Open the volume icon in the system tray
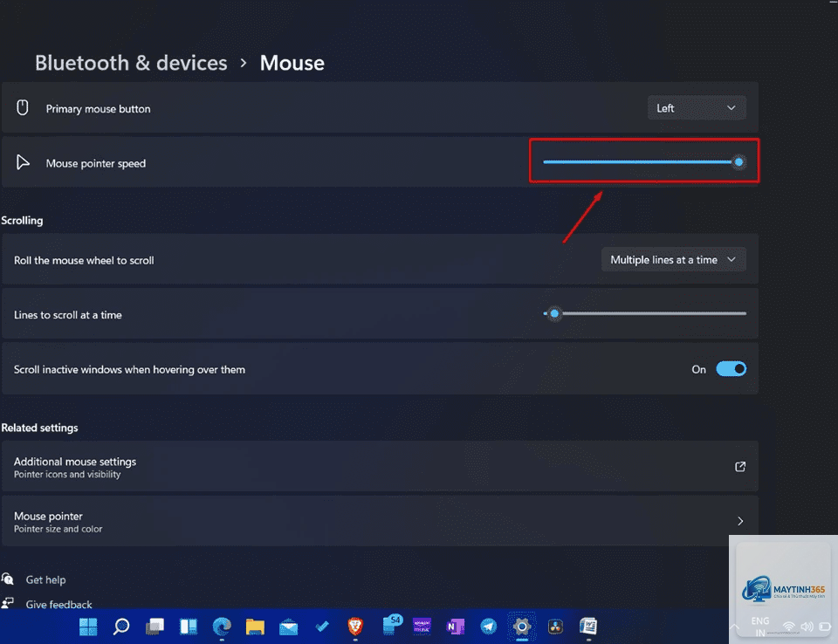Screen dimensions: 838x644 [807, 627]
